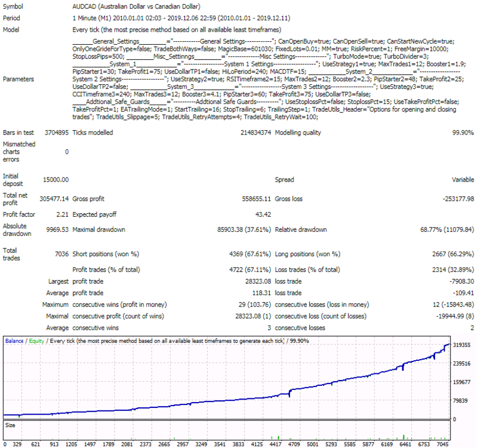478x448 pixels.
Task: Click the x-axis tick label '2081'
Action: click(127, 444)
